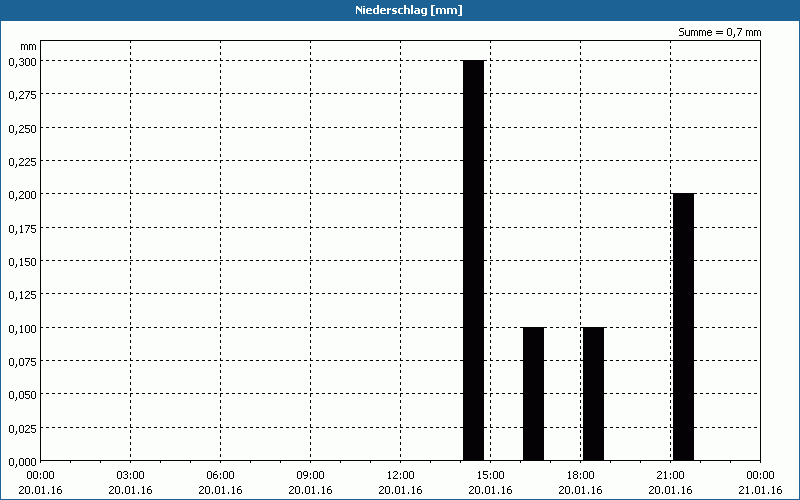Image resolution: width=800 pixels, height=500 pixels.
Task: Select the 0,200 bar at 21:00
Action: pyautogui.click(x=684, y=327)
